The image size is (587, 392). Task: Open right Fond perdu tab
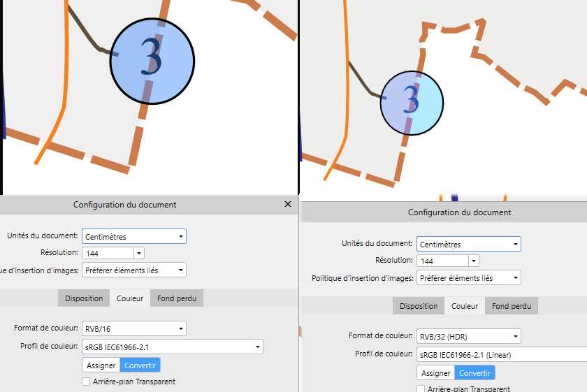click(x=512, y=306)
